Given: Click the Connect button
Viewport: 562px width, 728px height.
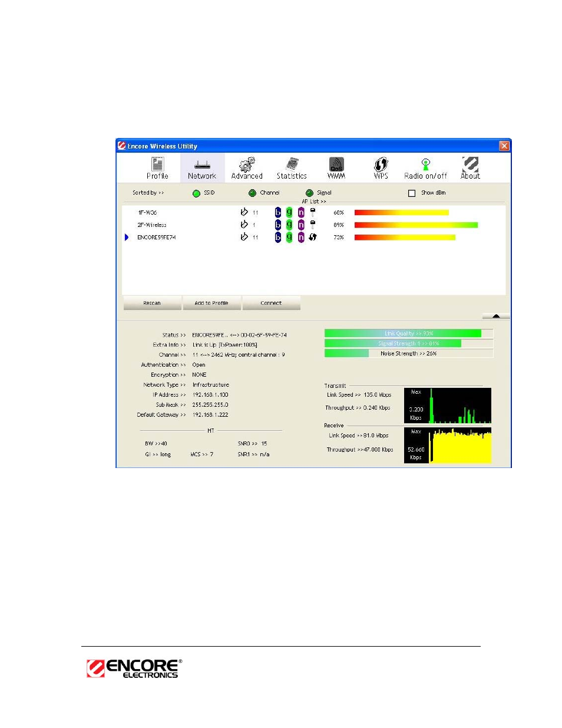Looking at the screenshot, I should [271, 303].
